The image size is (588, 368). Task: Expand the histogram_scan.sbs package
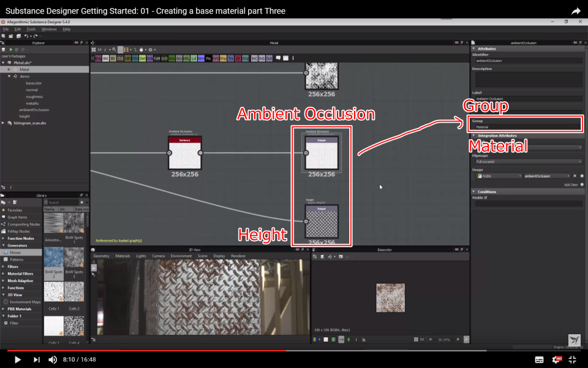[x=3, y=123]
